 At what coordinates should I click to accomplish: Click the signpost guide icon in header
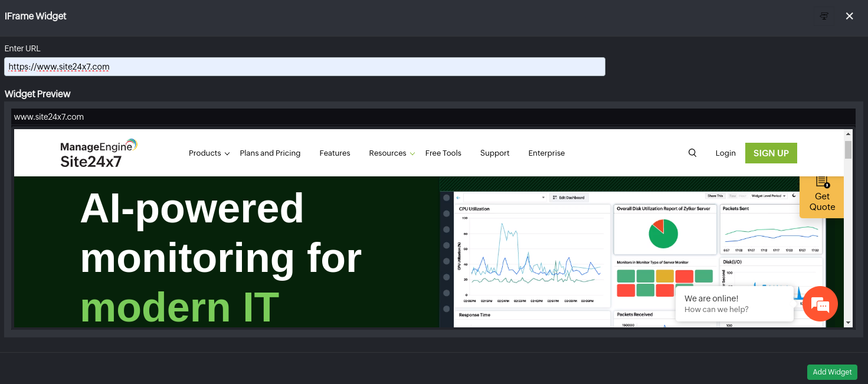[824, 16]
